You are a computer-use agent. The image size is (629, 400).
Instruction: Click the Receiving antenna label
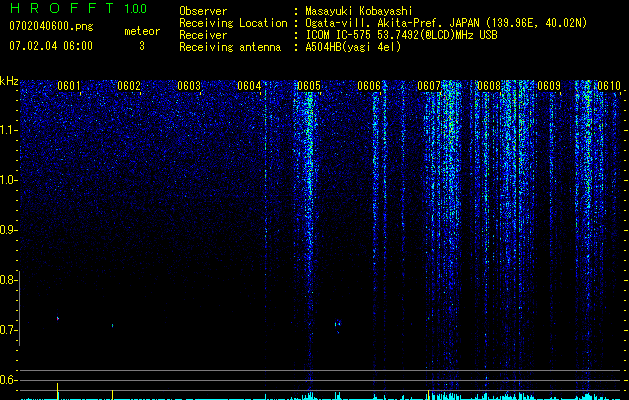point(230,47)
